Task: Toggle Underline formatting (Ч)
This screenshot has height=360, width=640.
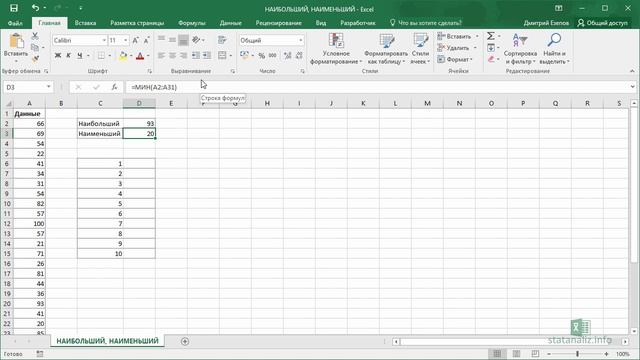Action: 80,56
